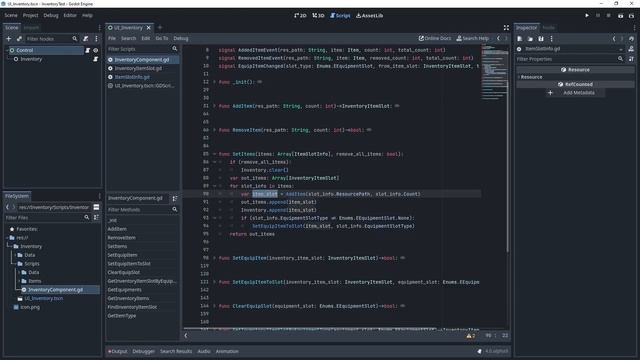This screenshot has width=640, height=360.
Task: Go to previous object in Inspector history
Action: click(614, 39)
